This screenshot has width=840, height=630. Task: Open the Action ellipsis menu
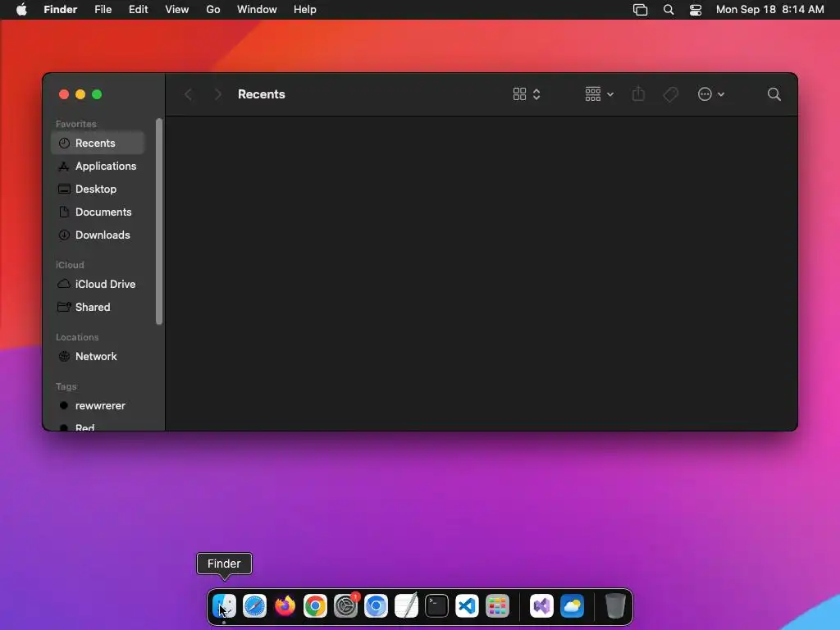click(x=711, y=94)
